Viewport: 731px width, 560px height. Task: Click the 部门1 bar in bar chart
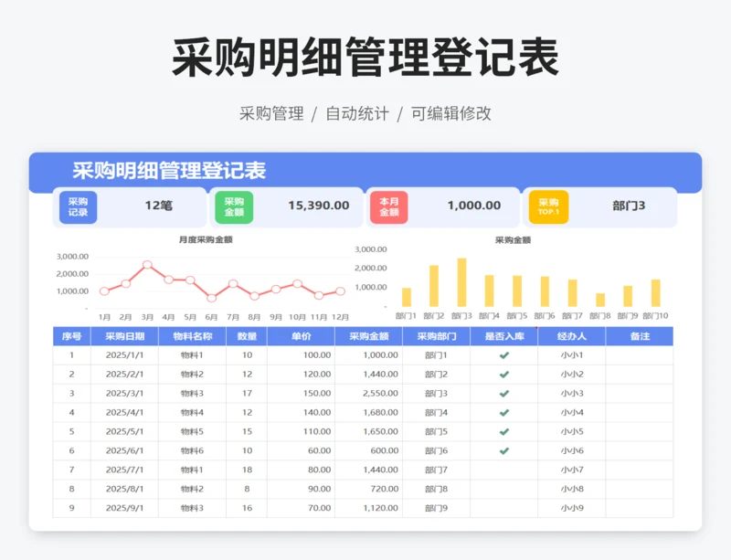[407, 297]
